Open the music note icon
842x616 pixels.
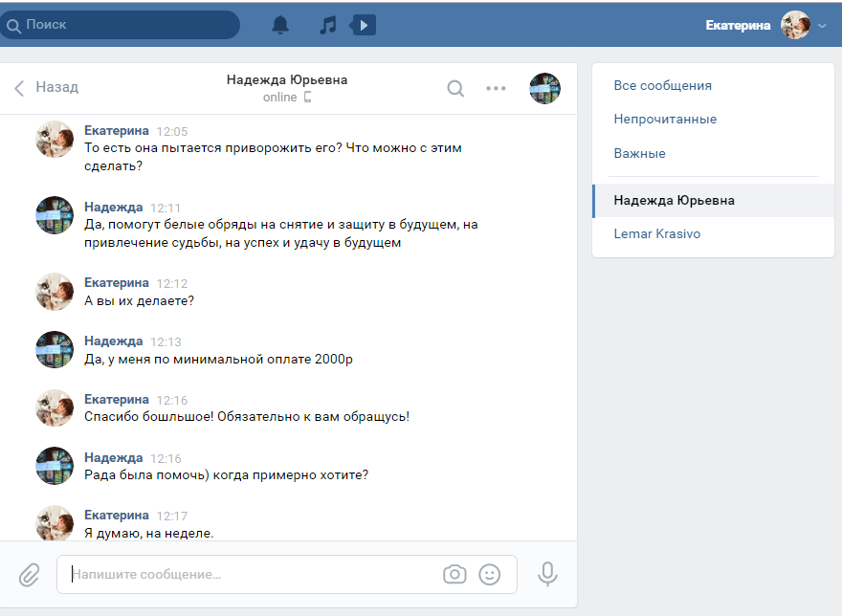coord(328,25)
